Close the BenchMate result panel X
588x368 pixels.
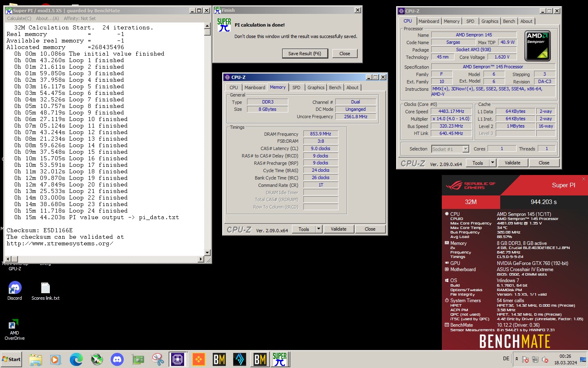click(x=584, y=179)
